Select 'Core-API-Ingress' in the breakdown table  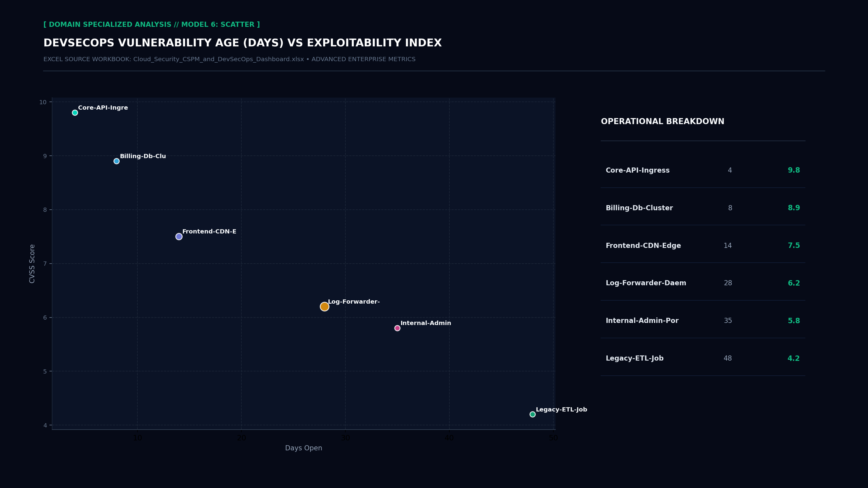pos(637,170)
